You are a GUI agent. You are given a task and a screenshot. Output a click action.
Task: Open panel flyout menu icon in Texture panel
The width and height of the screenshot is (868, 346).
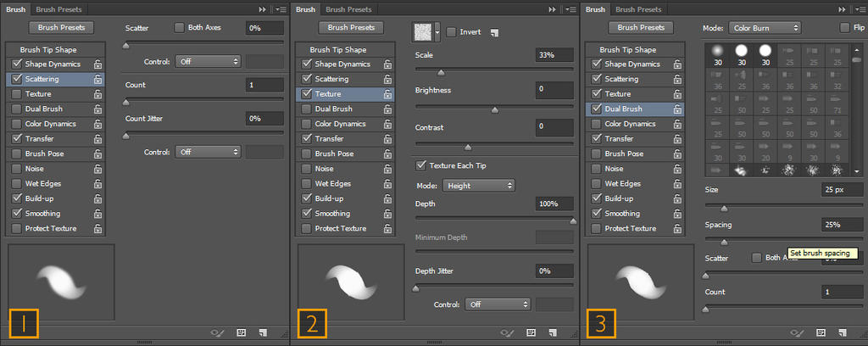point(570,9)
